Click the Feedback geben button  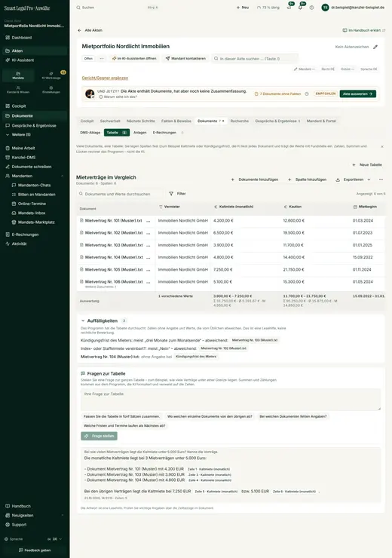(35, 550)
